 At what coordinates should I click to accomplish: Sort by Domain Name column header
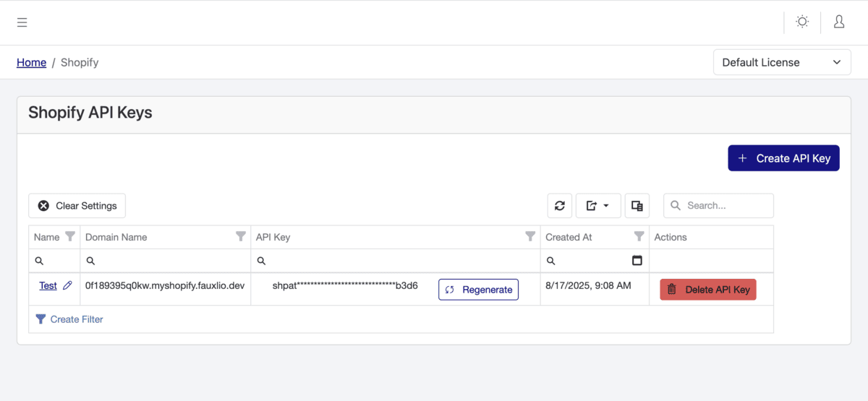tap(116, 237)
